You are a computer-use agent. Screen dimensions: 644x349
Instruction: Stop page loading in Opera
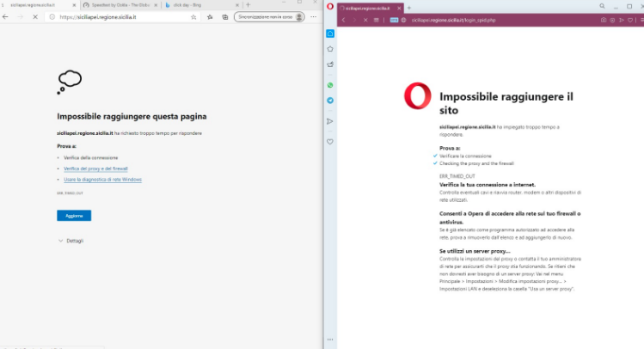(365, 20)
